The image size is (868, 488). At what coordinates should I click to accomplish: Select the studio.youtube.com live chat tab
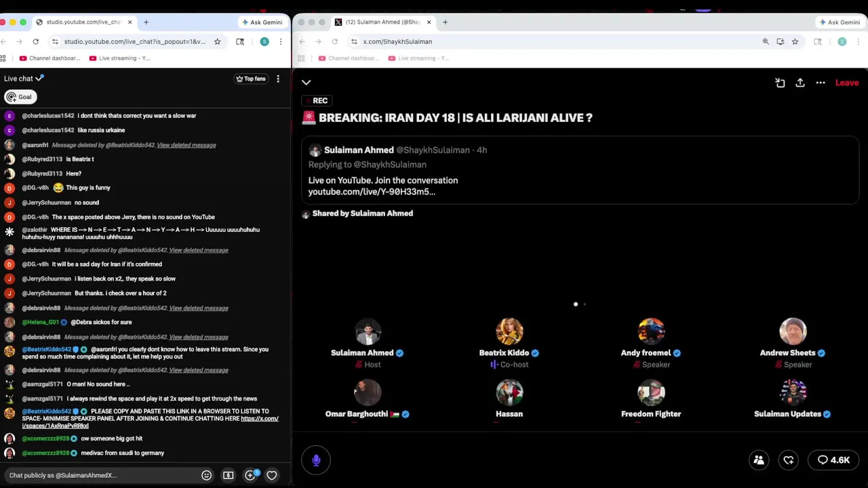84,22
